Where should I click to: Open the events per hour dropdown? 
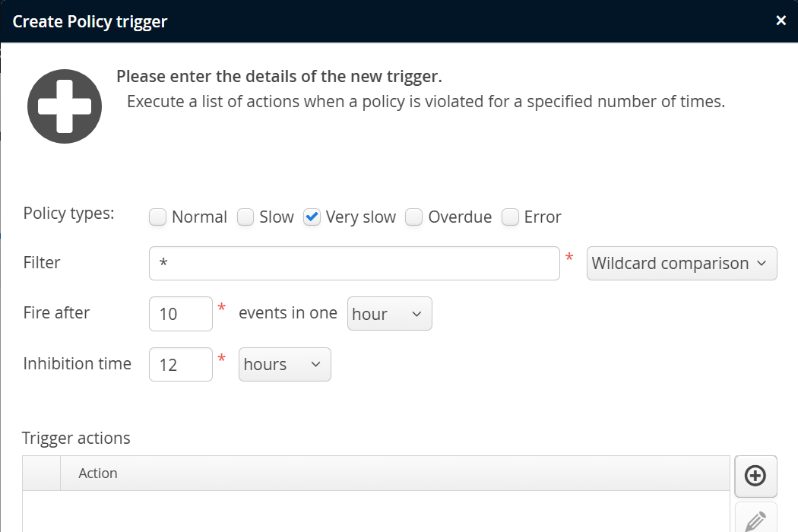[389, 314]
